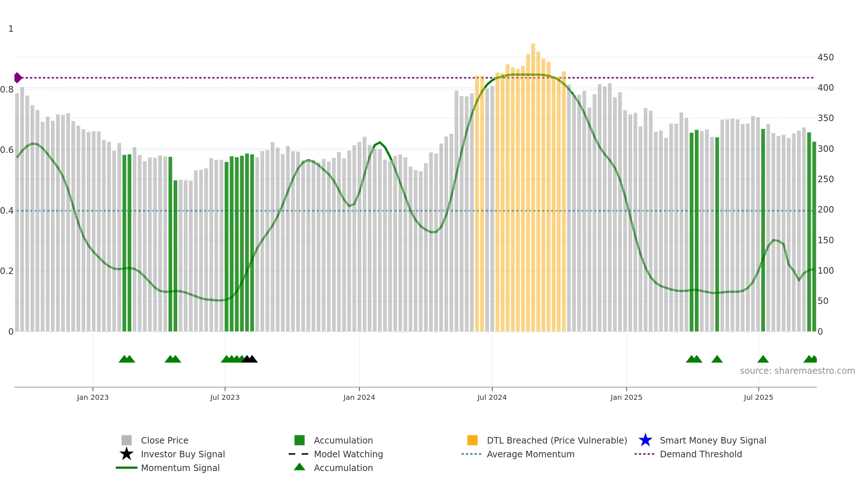Viewport: 868px width, 488px height.
Task: Click the first gray price bar at far left
Action: (17, 212)
